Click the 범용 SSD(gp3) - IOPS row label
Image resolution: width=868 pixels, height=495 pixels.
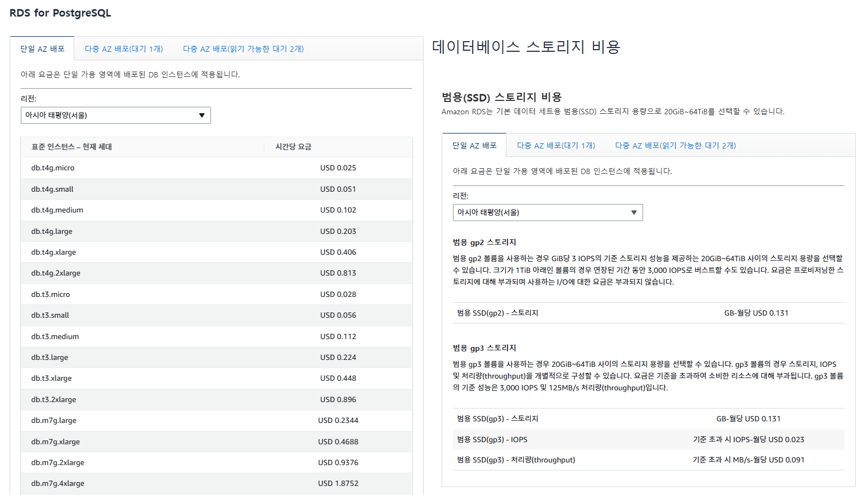coord(492,439)
